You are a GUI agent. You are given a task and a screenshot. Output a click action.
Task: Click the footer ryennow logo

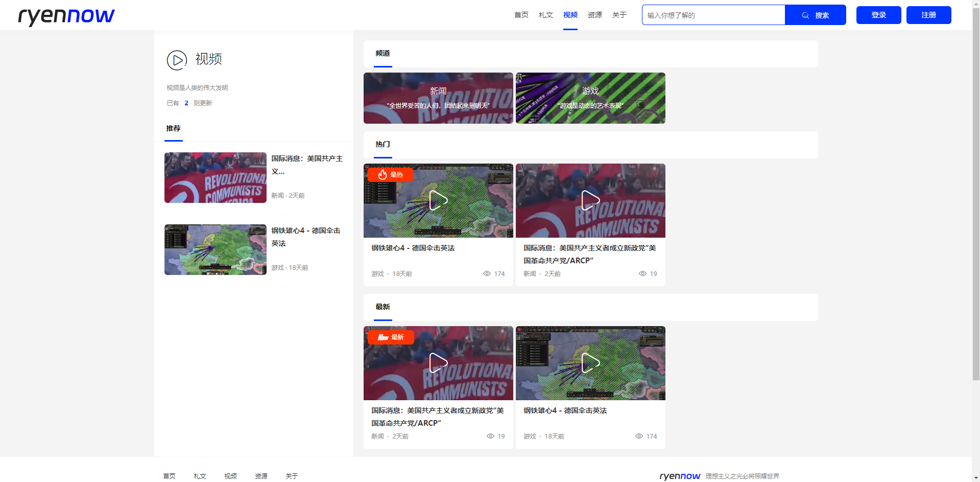pyautogui.click(x=680, y=476)
